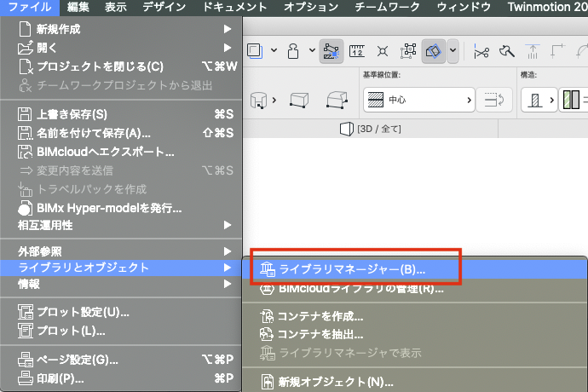Choose 上書き保存(S)
Viewport: 588px width, 392px height.
pyautogui.click(x=121, y=114)
